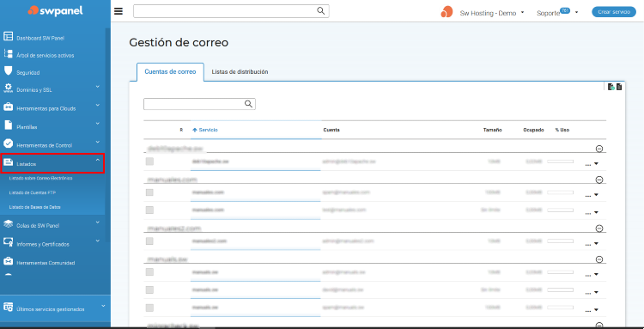Tick checkbox for admin@manuales2.com row
The width and height of the screenshot is (644, 329).
point(149,241)
